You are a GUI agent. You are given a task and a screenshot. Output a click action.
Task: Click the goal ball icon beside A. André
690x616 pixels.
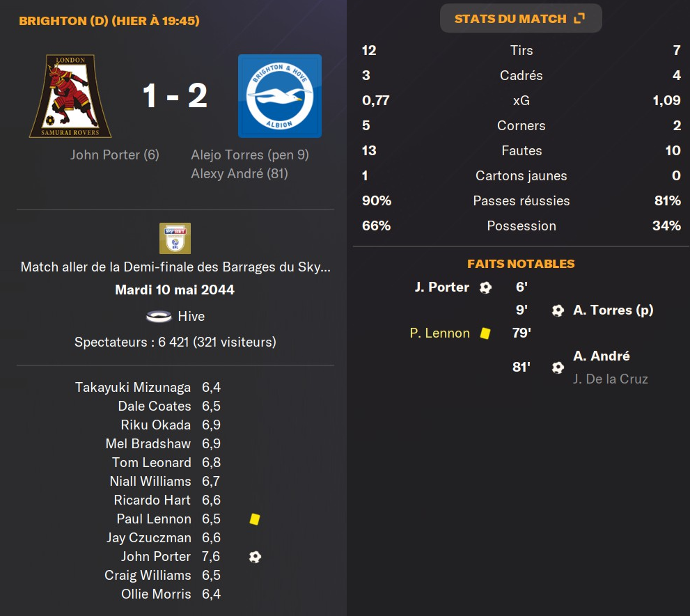coord(557,367)
